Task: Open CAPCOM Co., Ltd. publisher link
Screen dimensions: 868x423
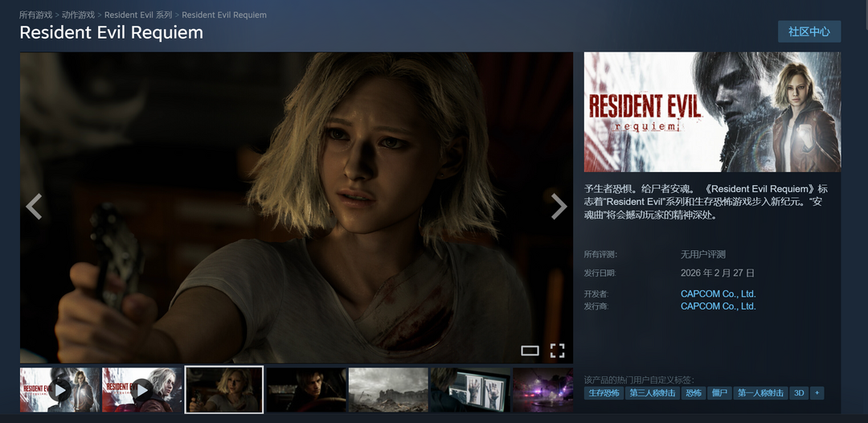Action: (x=718, y=306)
